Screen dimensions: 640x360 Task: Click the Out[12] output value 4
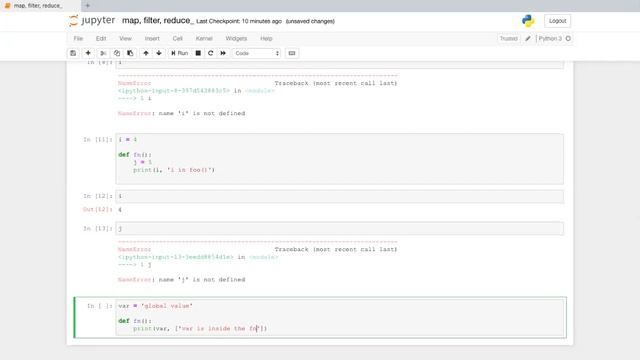[x=120, y=209]
